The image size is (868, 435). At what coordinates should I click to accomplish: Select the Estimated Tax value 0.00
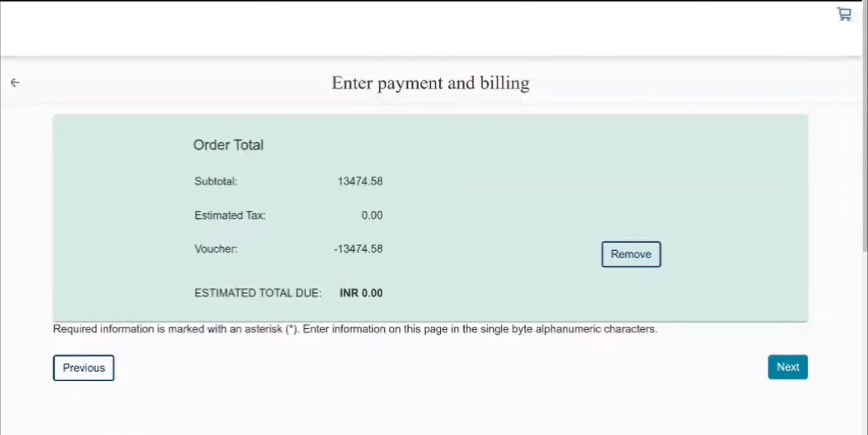click(372, 215)
